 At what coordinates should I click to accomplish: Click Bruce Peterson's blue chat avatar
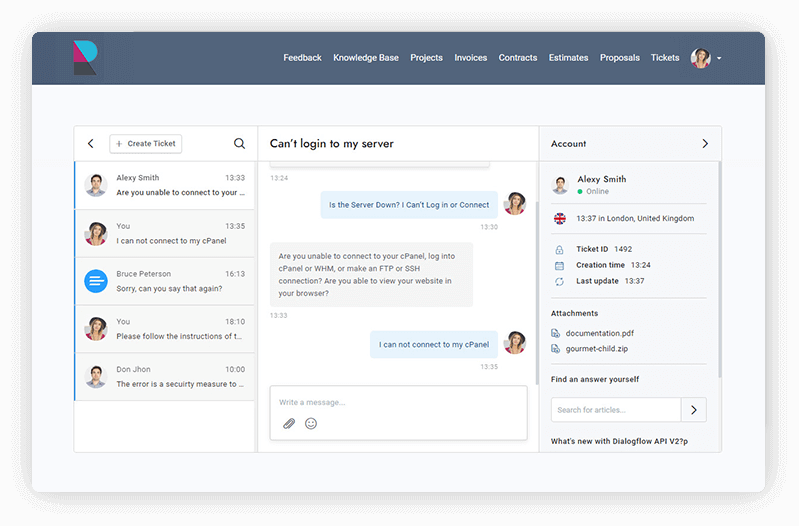pos(96,281)
